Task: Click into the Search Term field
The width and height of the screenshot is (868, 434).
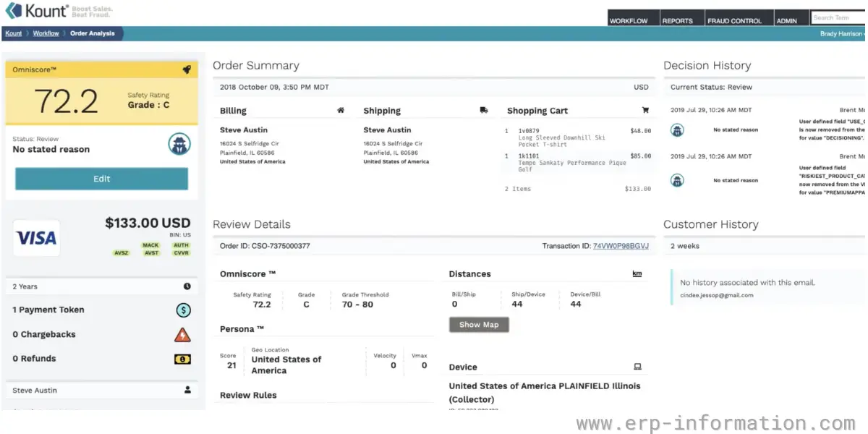Action: pos(838,17)
